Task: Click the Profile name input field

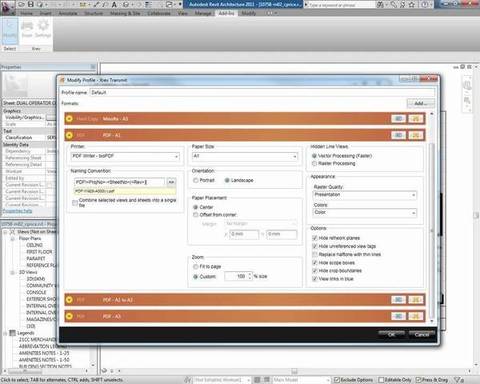Action: (x=262, y=92)
